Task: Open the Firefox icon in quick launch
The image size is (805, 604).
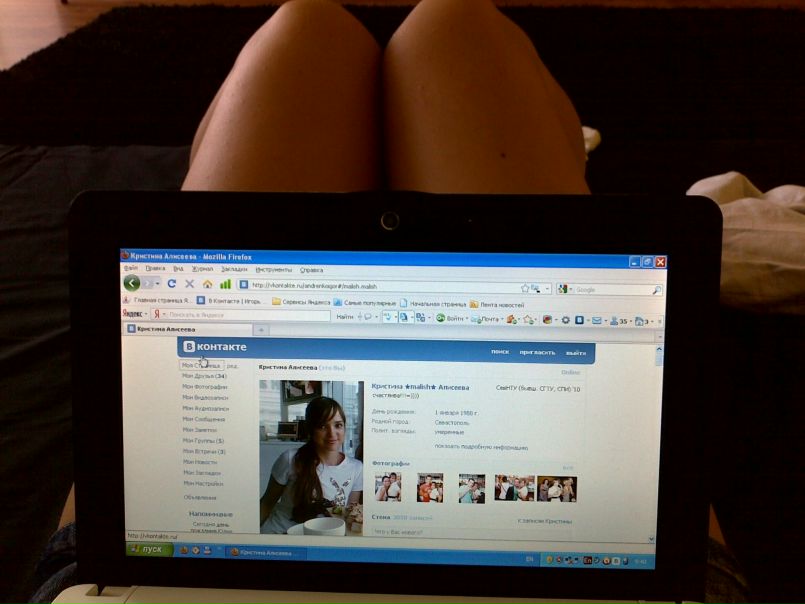Action: pos(183,550)
